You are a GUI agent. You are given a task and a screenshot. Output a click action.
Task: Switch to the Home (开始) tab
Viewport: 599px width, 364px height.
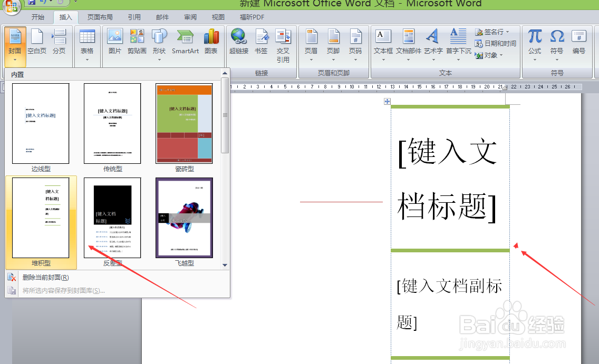pos(38,17)
